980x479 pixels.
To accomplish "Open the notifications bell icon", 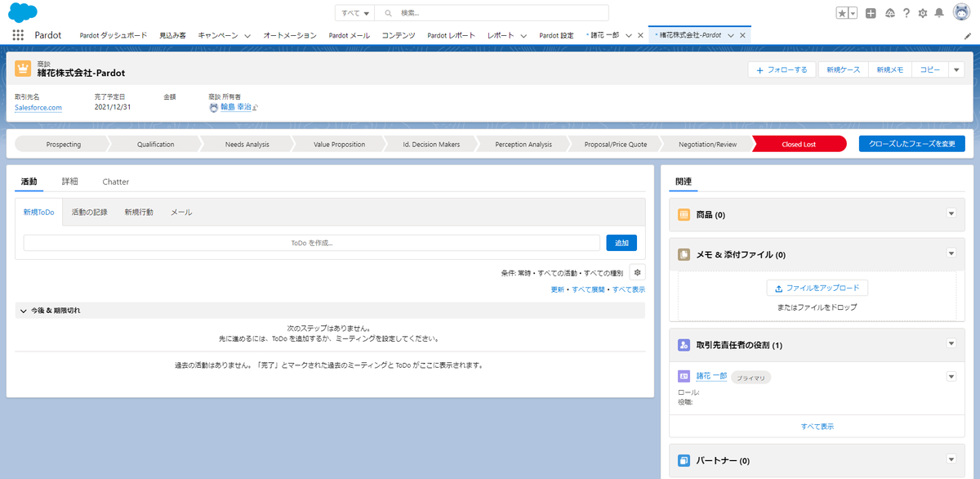I will (939, 13).
